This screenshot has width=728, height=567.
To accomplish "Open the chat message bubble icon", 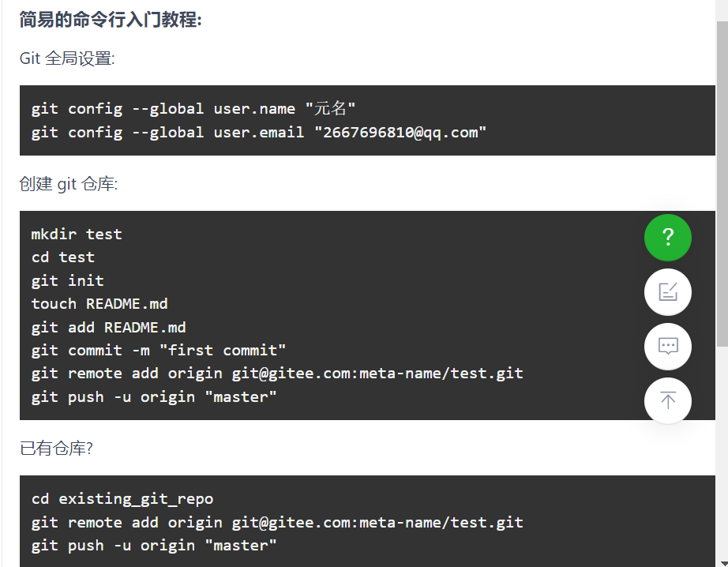I will tap(668, 347).
